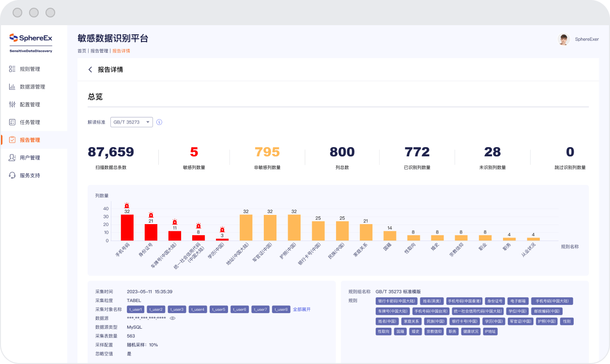Expand all objects via 全部展开
The image size is (610, 364).
coord(302,309)
